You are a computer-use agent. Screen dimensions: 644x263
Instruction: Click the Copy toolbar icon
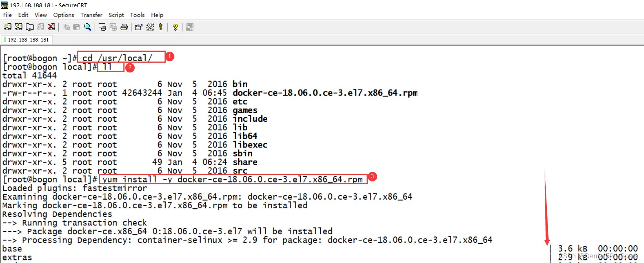66,27
